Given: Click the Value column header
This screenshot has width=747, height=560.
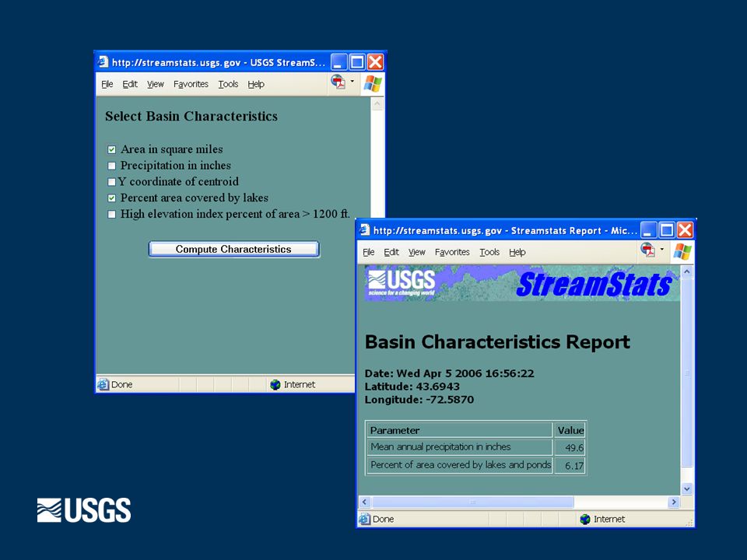Looking at the screenshot, I should [x=570, y=430].
